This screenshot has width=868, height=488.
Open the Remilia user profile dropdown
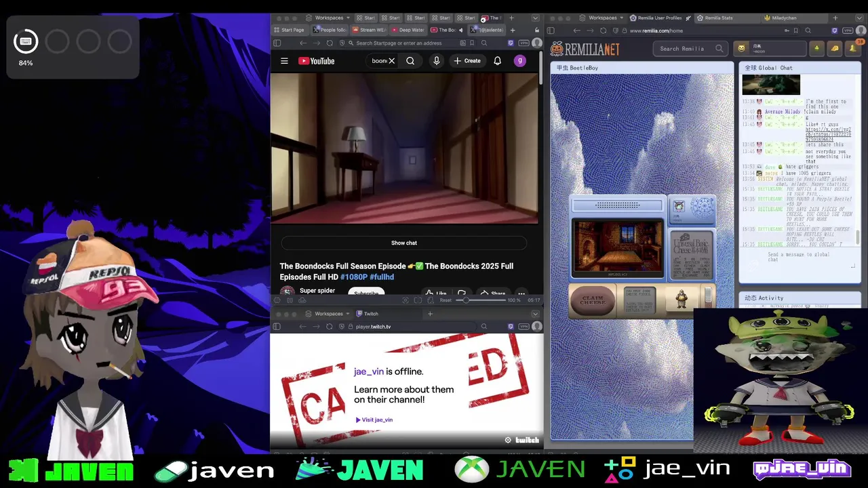[770, 48]
